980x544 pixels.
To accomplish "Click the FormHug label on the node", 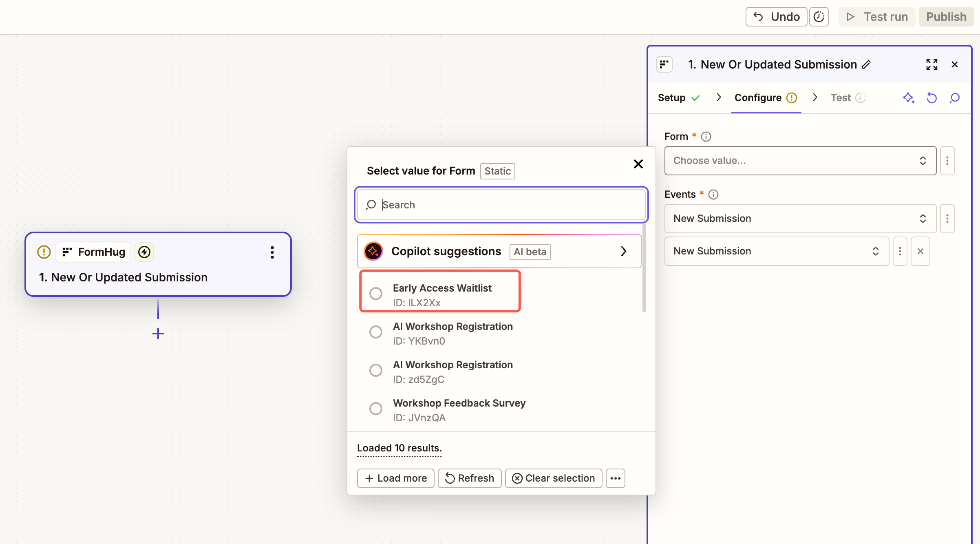I will click(x=93, y=252).
